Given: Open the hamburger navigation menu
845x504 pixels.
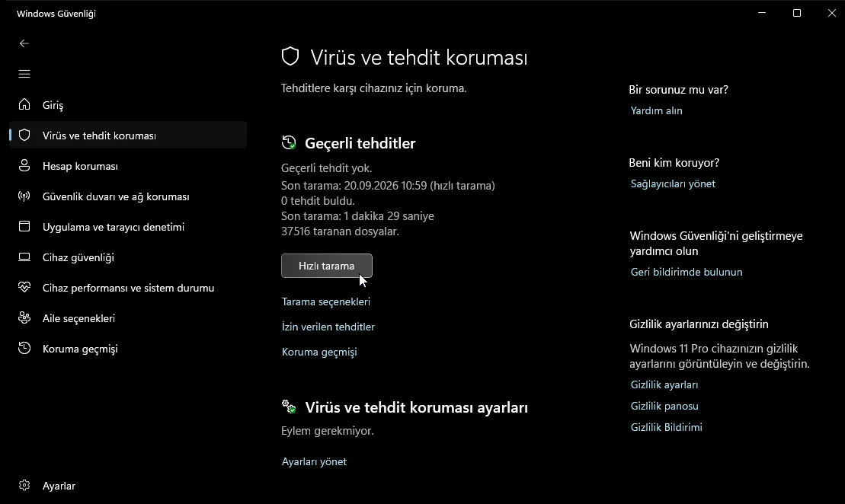Looking at the screenshot, I should point(24,74).
